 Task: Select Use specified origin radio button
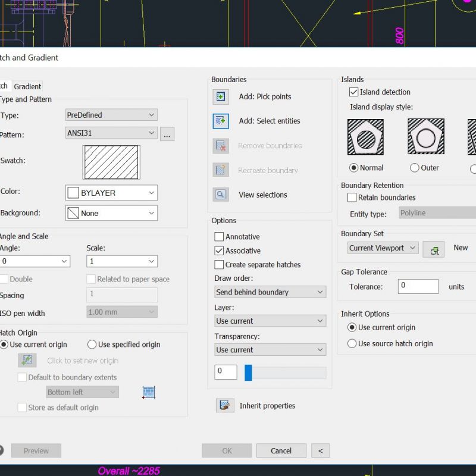tap(92, 345)
